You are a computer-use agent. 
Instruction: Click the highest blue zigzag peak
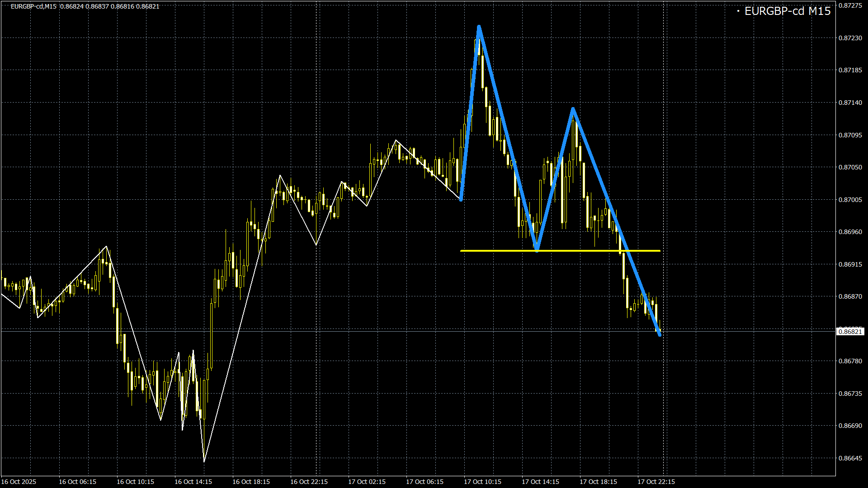tap(478, 27)
